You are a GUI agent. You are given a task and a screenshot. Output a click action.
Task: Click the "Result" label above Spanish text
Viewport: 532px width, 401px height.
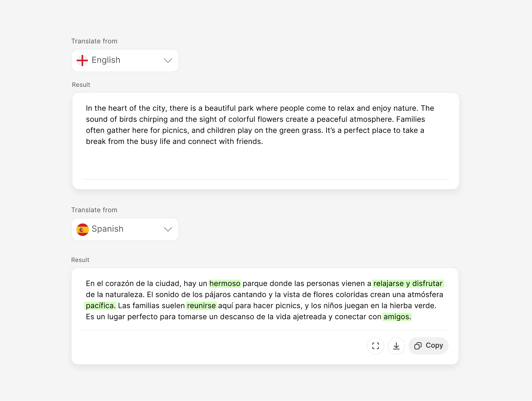point(80,260)
